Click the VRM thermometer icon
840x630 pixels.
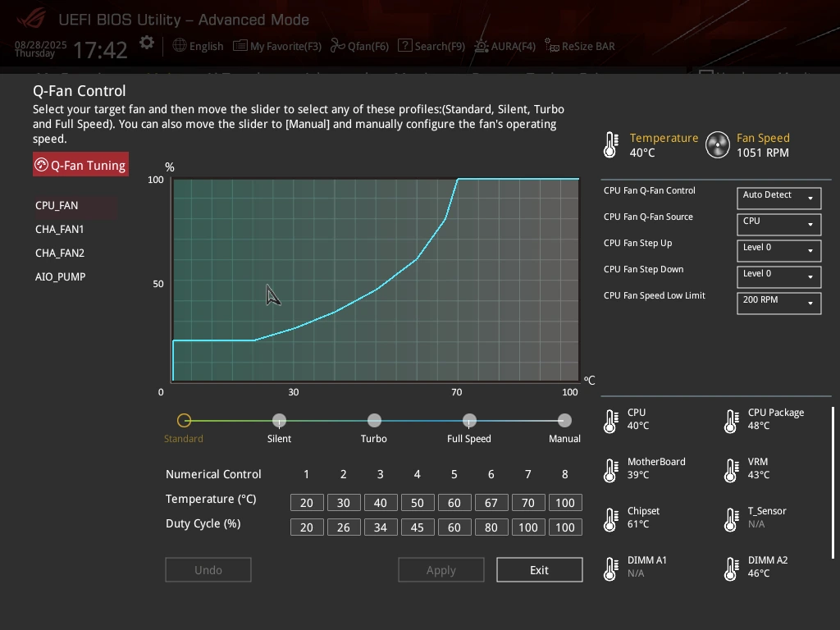click(x=731, y=470)
